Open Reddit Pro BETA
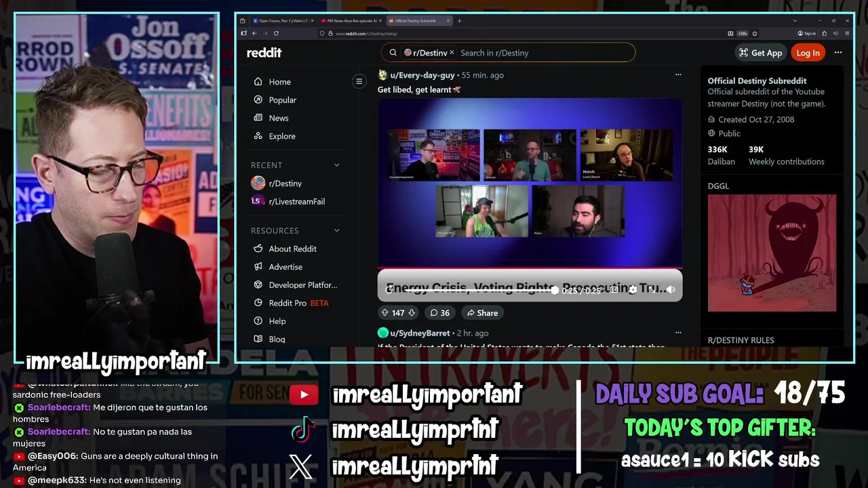Screen dimensions: 868x488 coord(291,303)
